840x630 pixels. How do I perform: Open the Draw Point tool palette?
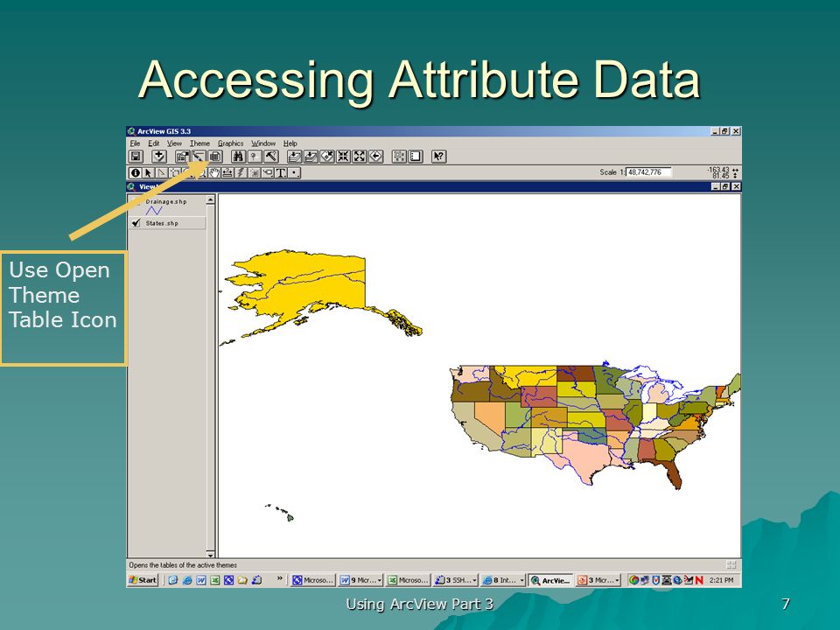click(x=294, y=172)
